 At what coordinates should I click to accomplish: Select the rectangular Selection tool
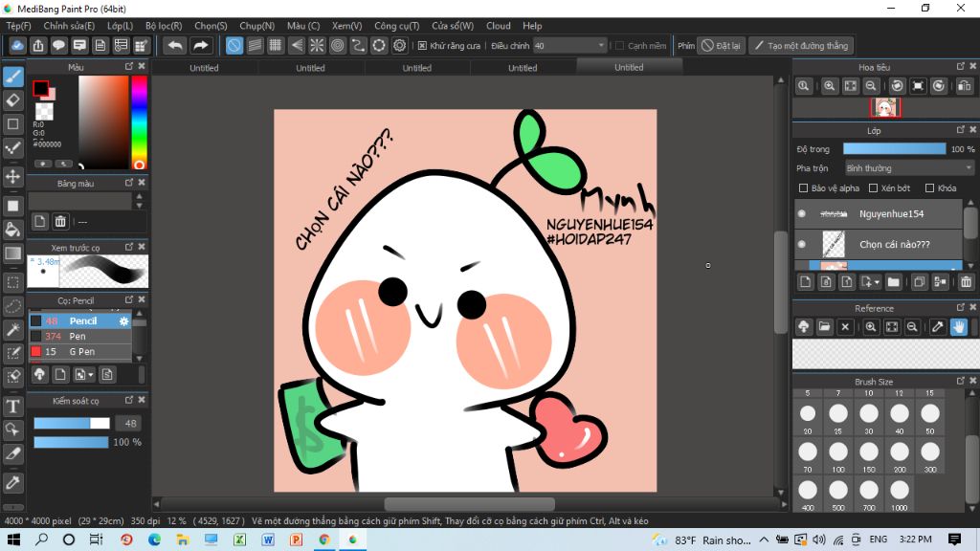(13, 282)
